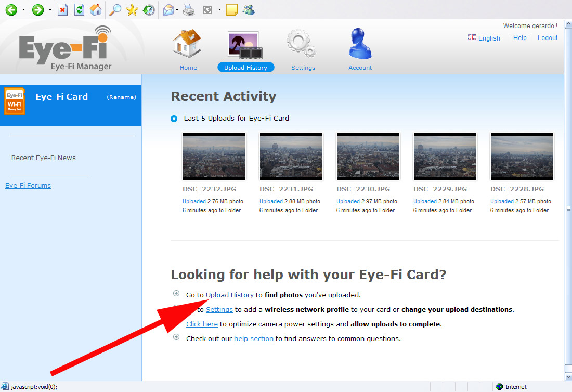Open browser search with the magnifier icon

[115, 10]
